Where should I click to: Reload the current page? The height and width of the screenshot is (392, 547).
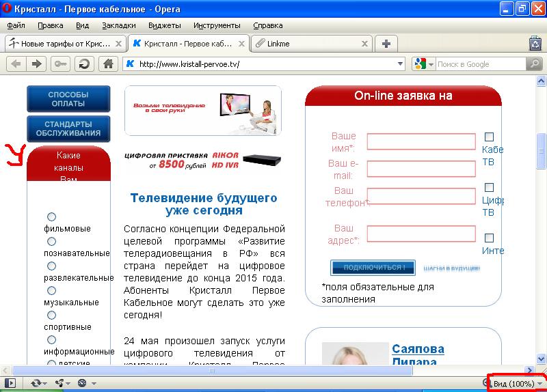[84, 64]
